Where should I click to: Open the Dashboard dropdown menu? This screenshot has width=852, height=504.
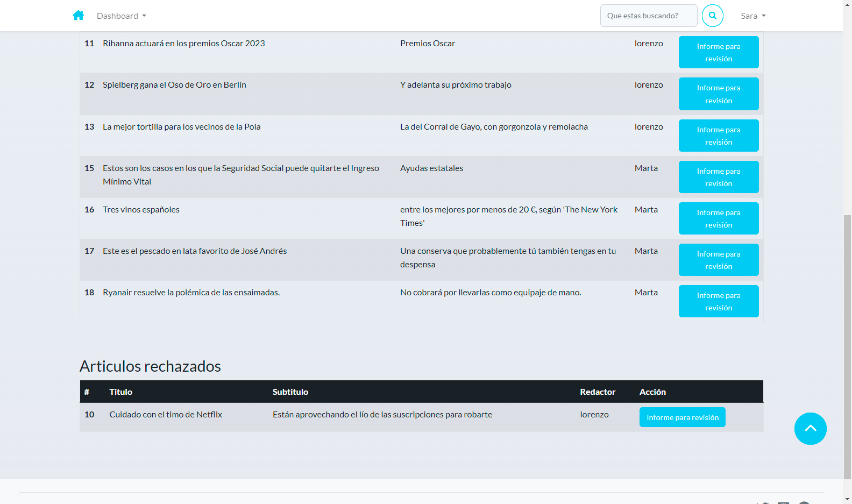pos(121,16)
